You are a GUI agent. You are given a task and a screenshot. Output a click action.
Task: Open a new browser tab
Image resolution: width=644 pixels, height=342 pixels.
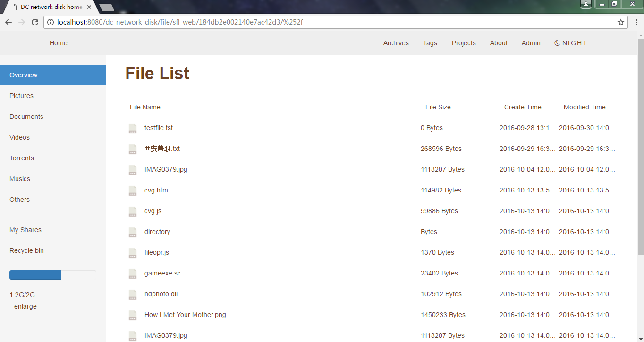click(x=107, y=7)
